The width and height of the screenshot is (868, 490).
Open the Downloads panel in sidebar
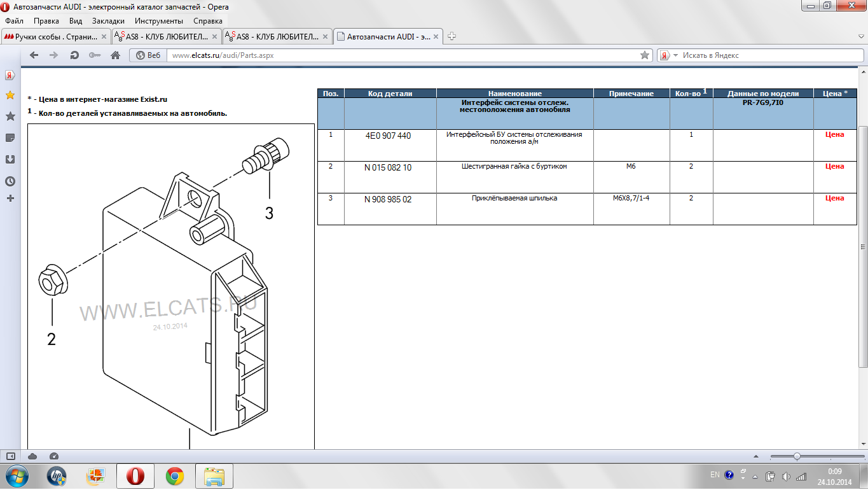[x=10, y=160]
